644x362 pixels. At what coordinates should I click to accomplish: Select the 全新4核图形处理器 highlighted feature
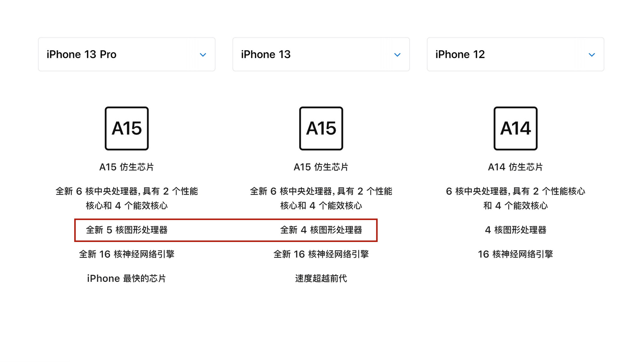pyautogui.click(x=322, y=229)
